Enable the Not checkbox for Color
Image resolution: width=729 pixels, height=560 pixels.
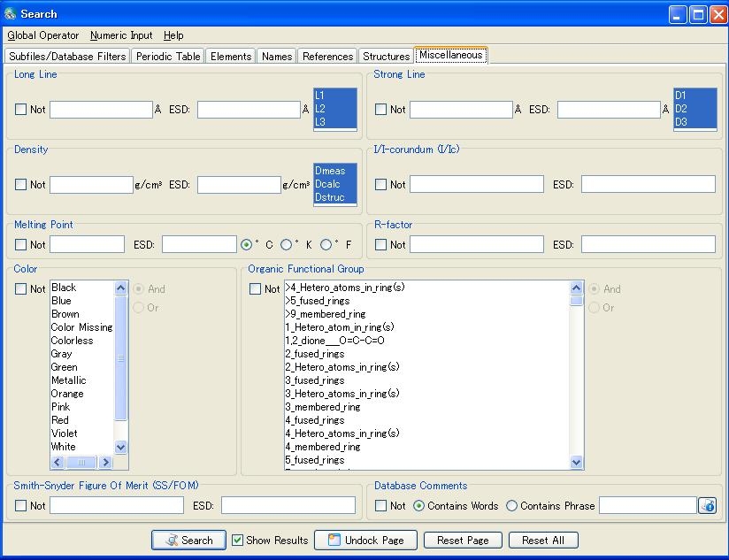(x=20, y=288)
